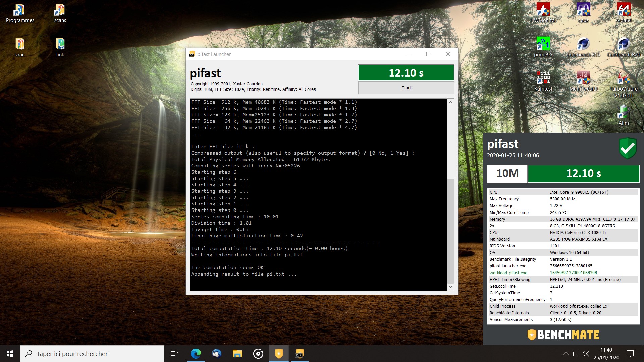Select the Sensor Measurements row label

click(511, 319)
